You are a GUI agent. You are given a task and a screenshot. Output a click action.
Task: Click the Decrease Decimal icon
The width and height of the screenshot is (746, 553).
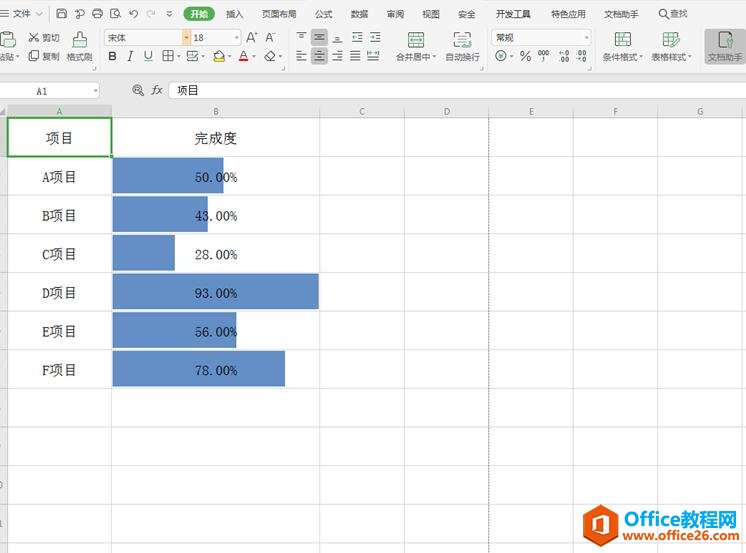tap(582, 56)
